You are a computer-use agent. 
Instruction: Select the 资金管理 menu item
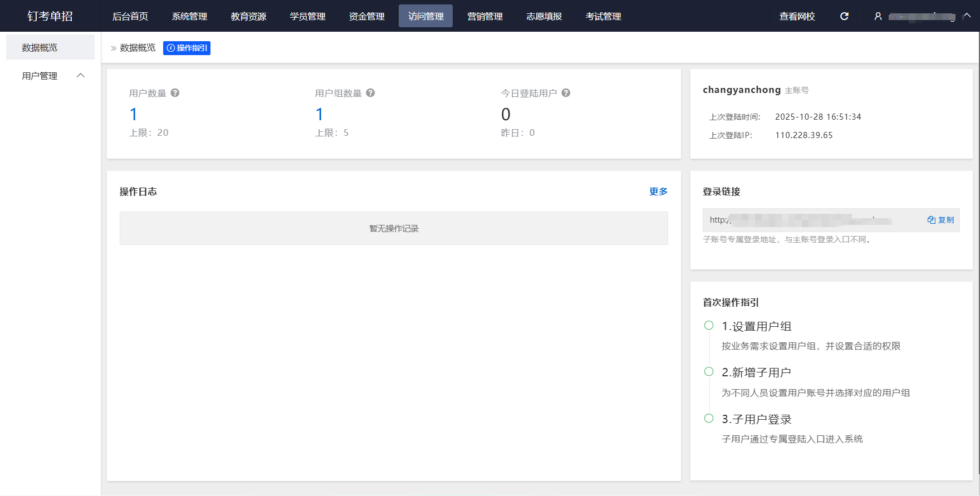[366, 16]
